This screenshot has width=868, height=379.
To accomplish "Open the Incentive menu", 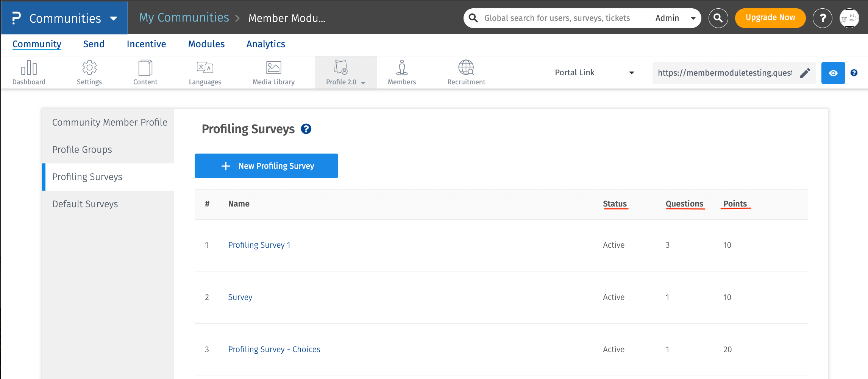I will pyautogui.click(x=147, y=44).
